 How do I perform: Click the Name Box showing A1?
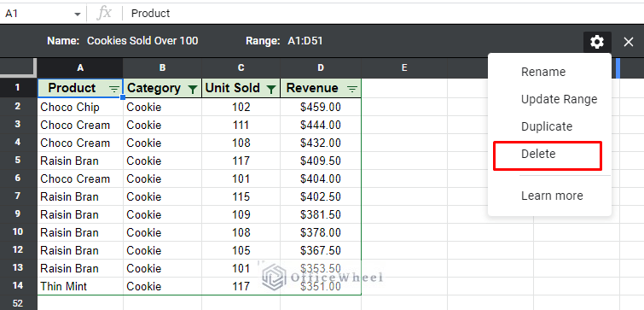coord(43,14)
